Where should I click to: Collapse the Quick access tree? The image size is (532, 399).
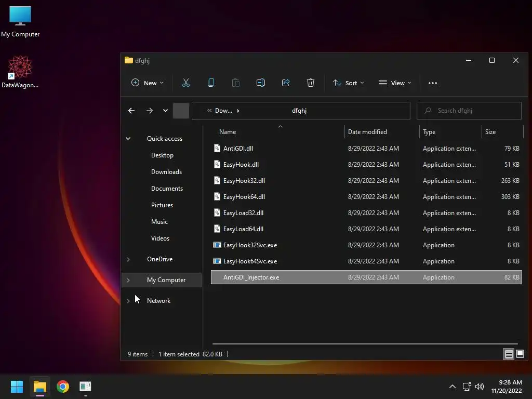pyautogui.click(x=128, y=138)
